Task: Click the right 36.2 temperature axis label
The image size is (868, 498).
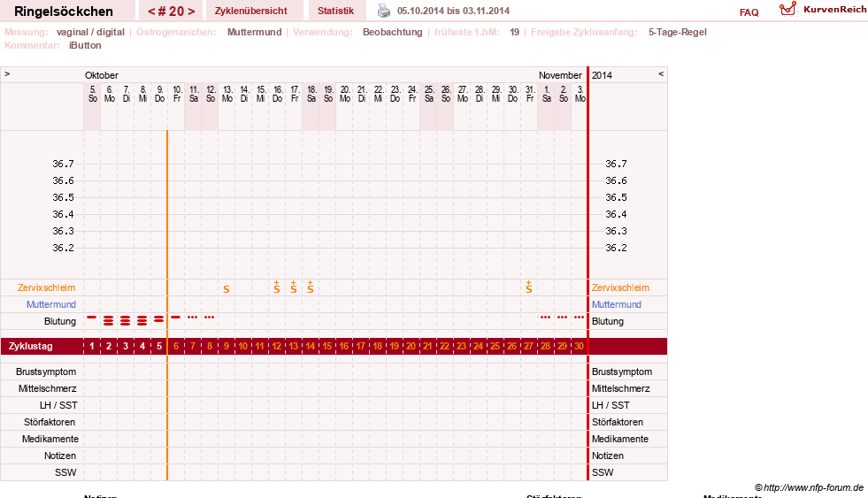Action: [616, 248]
